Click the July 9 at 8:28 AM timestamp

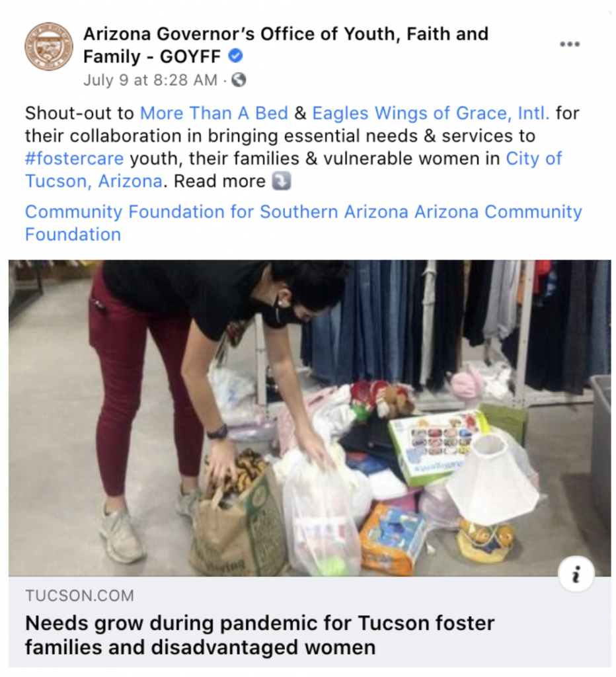coord(150,80)
